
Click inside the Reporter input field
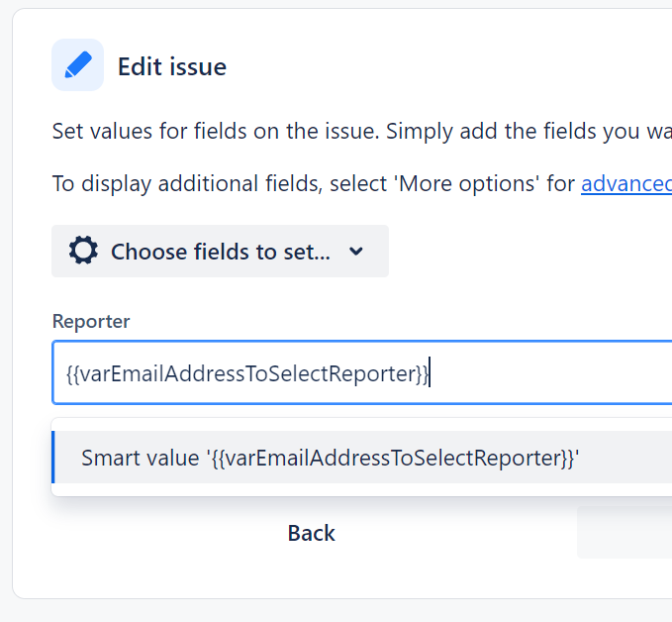544,373
